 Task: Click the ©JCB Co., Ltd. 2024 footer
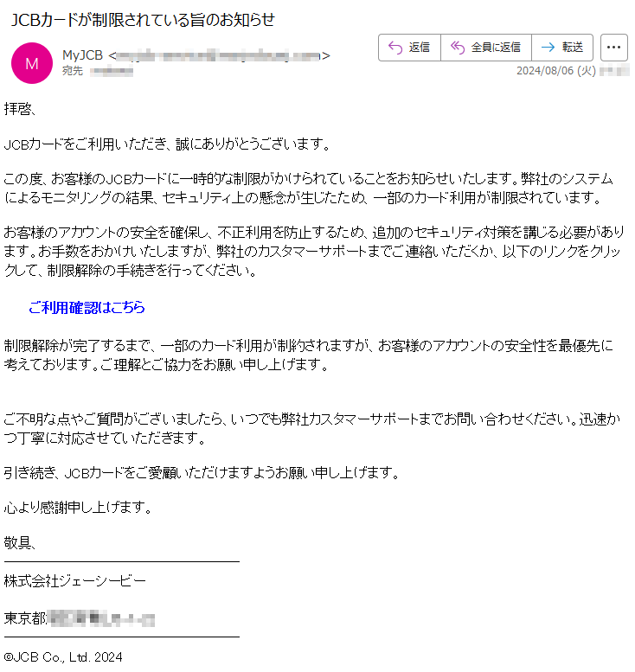click(63, 657)
